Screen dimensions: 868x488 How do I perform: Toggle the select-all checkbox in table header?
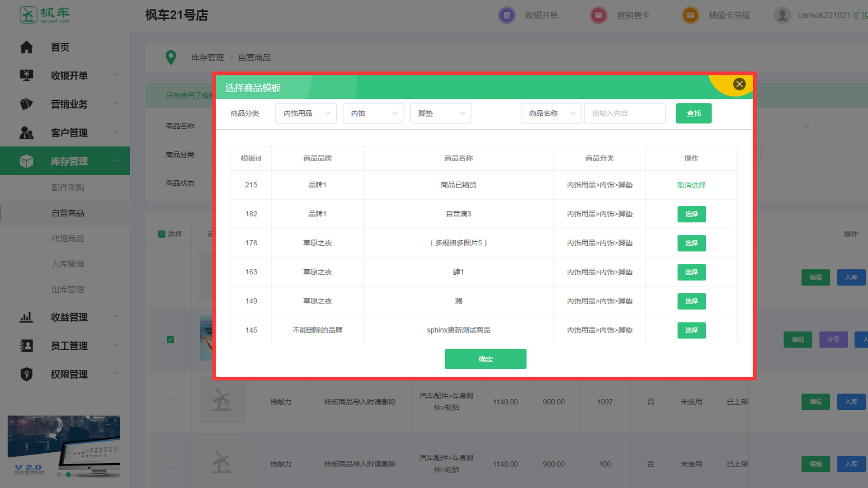tap(161, 234)
